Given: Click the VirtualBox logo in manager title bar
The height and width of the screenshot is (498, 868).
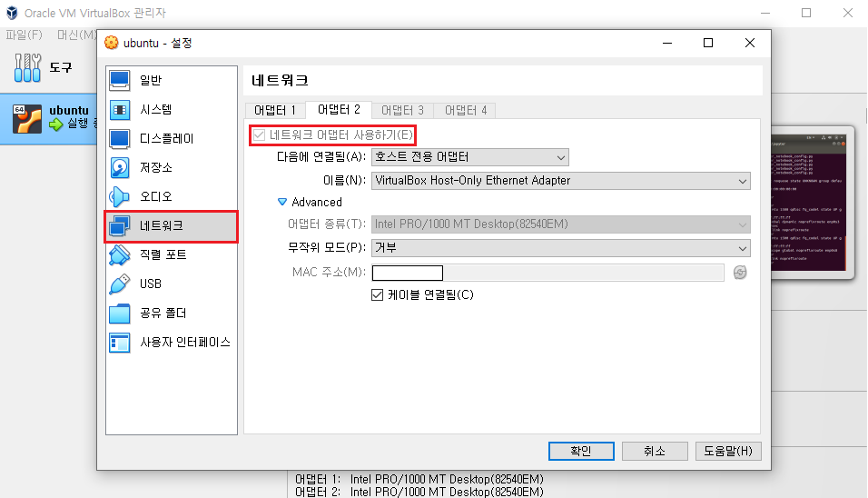Looking at the screenshot, I should [12, 13].
